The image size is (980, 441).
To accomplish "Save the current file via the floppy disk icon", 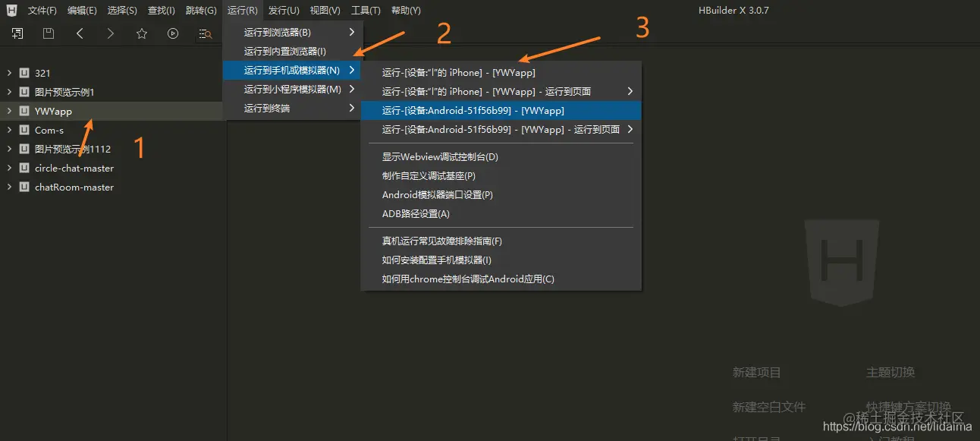I will tap(47, 33).
